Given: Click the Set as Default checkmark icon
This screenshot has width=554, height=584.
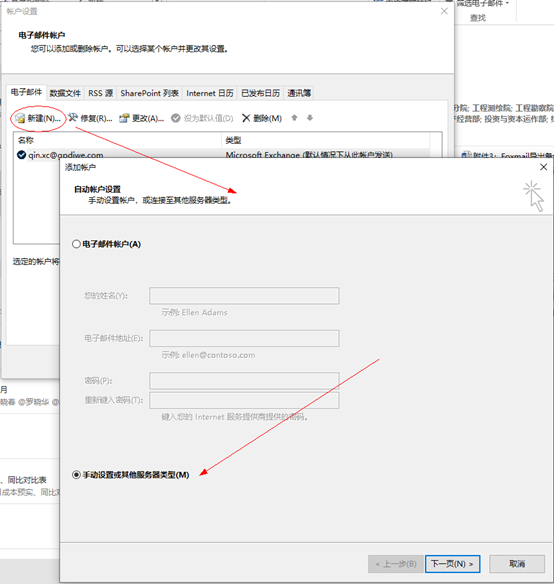Looking at the screenshot, I should click(x=176, y=118).
